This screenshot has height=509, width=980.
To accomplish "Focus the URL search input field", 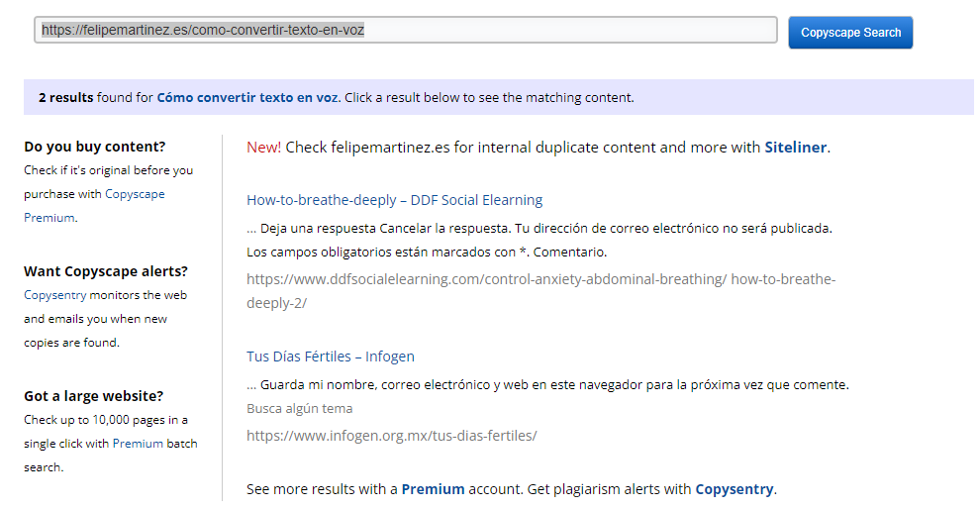I will (x=406, y=30).
